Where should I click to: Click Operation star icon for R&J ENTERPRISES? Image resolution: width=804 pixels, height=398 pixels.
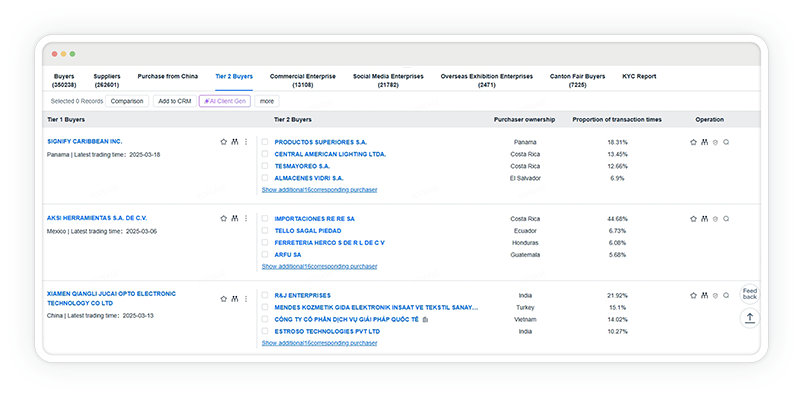click(x=693, y=295)
